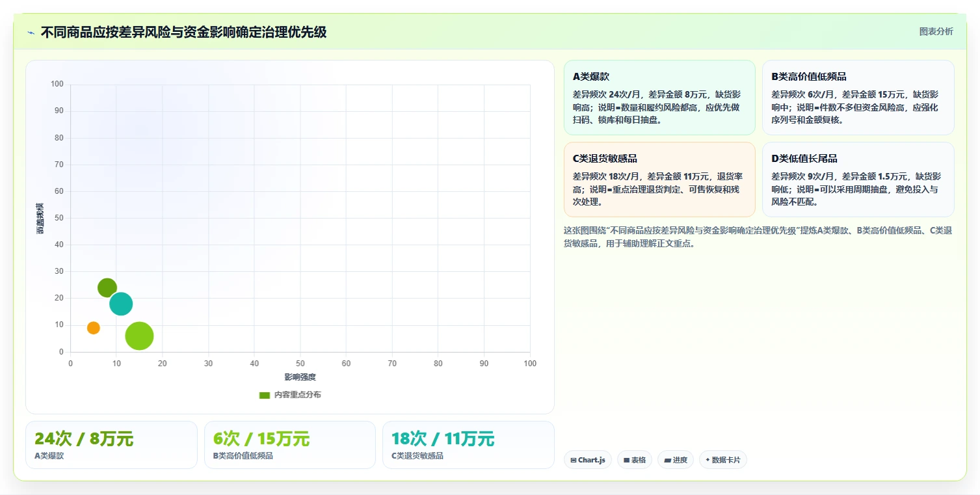Click the lightning icon beside the title
980x495 pixels.
tap(31, 33)
